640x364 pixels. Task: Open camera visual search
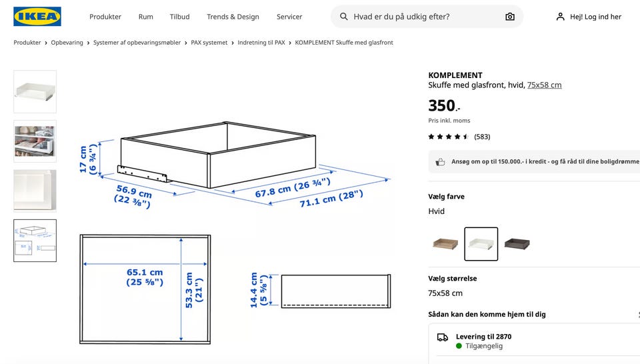510,17
